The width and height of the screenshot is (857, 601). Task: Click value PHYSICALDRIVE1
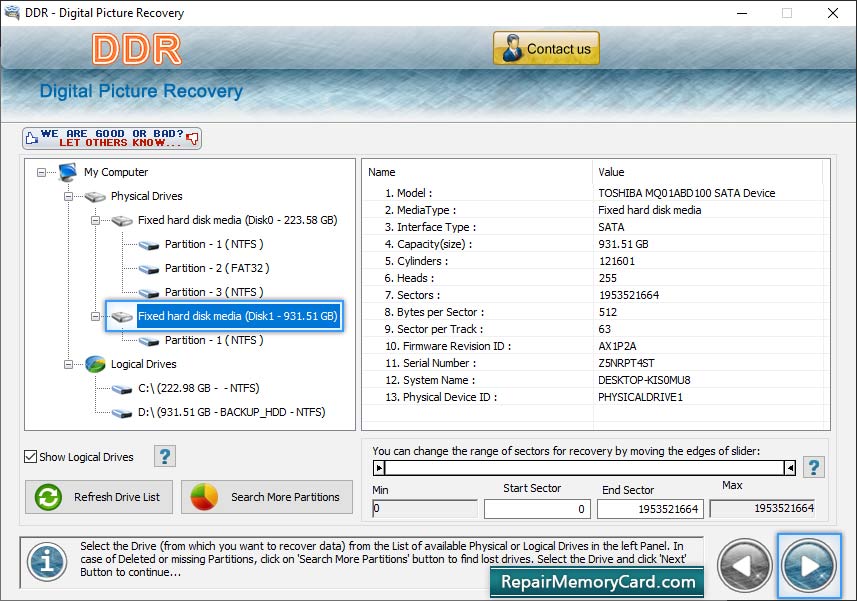coord(640,397)
